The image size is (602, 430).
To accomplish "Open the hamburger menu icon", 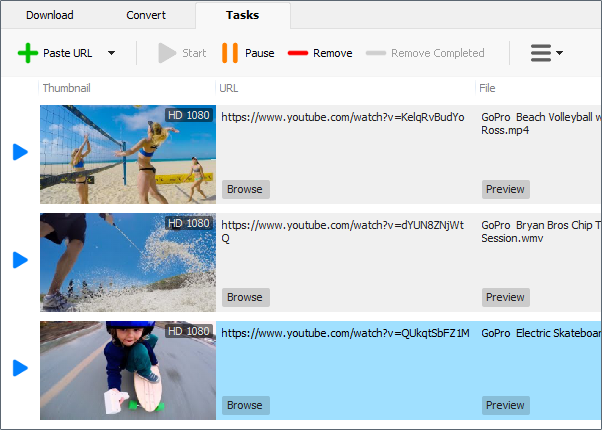I will (541, 53).
